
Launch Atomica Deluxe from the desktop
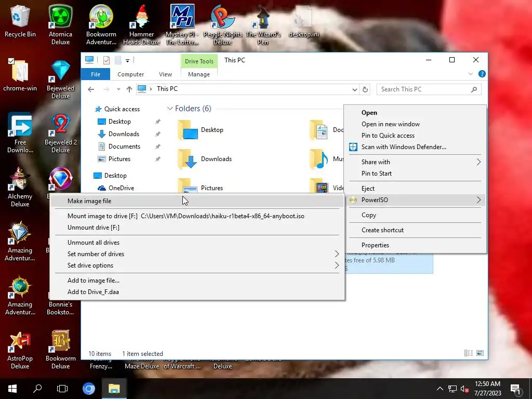coord(60,24)
